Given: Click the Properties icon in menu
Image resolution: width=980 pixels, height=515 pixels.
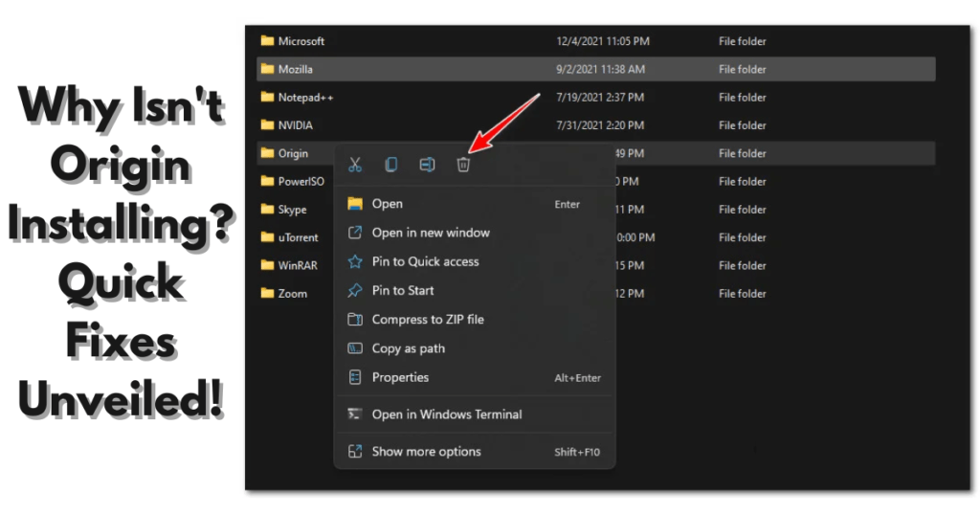Looking at the screenshot, I should [x=355, y=377].
